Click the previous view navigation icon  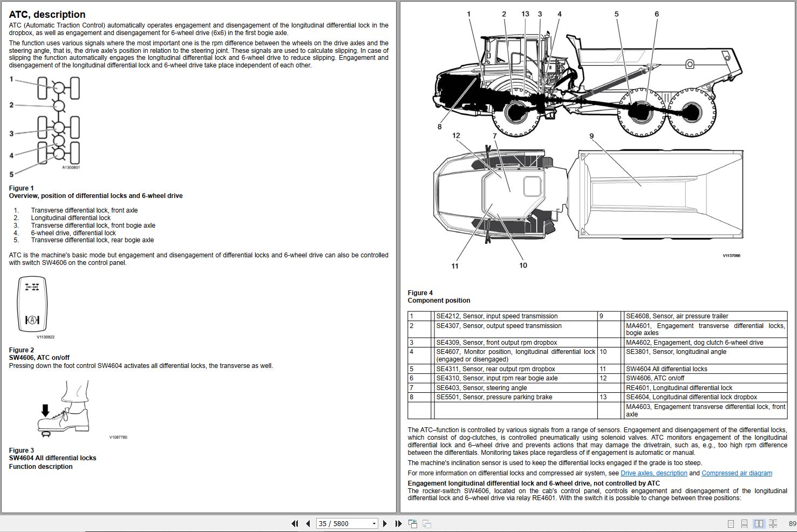pos(413,523)
